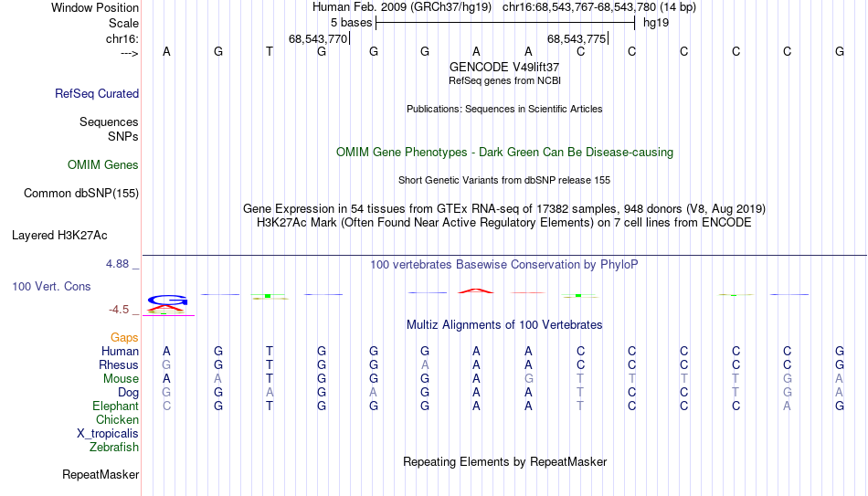Screen dimensions: 868x496
Task: Click the red A conservation peak
Action: 475,290
